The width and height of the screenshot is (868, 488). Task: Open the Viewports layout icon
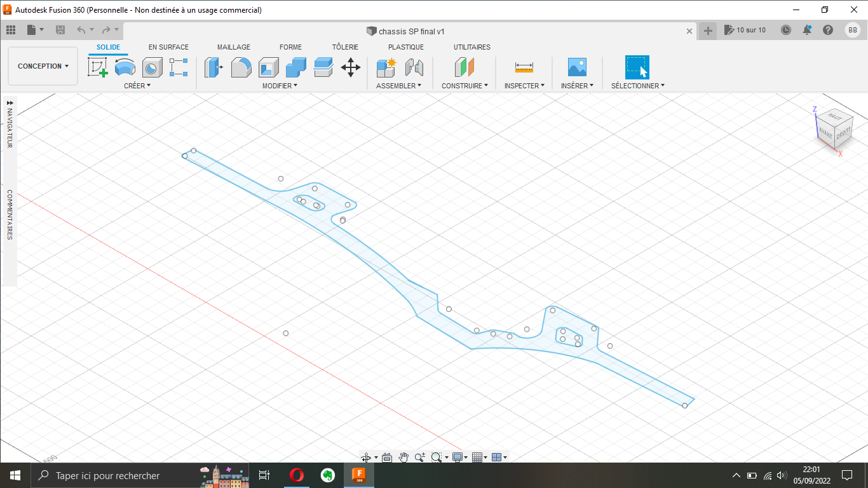click(497, 457)
